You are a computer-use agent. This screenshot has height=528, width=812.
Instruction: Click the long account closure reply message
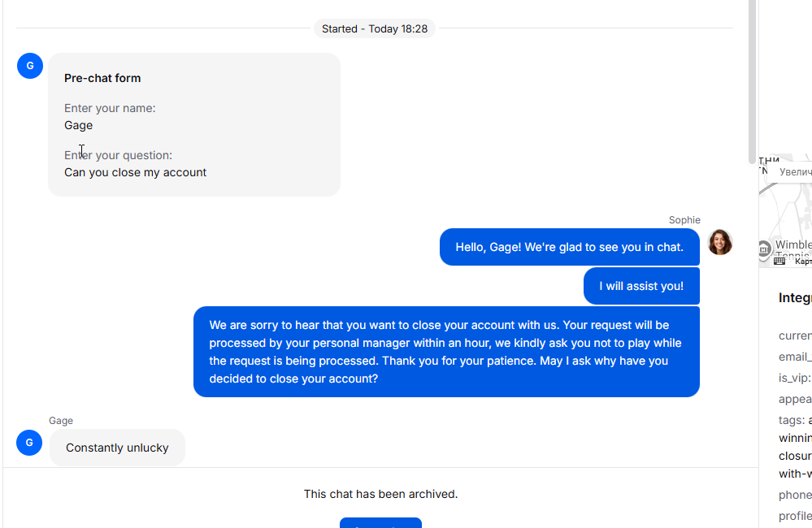coord(446,352)
